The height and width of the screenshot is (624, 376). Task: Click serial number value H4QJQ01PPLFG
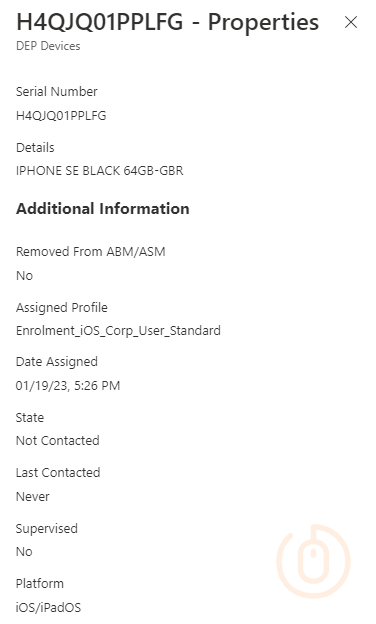(61, 116)
